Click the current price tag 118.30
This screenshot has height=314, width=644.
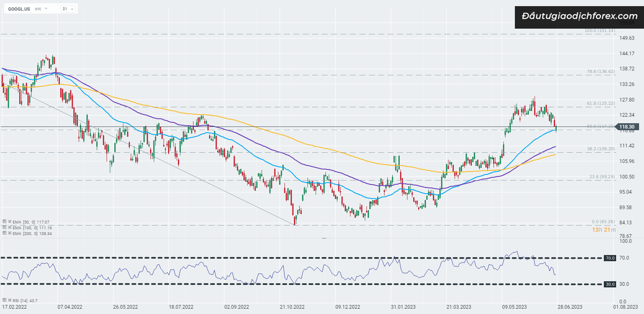tap(627, 127)
